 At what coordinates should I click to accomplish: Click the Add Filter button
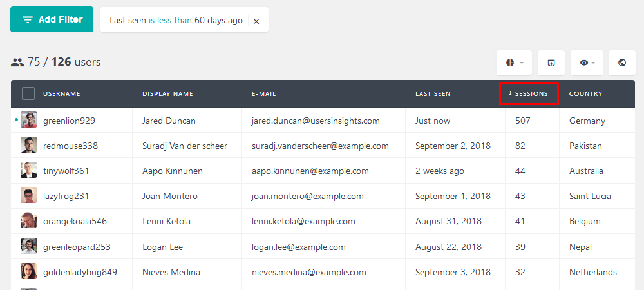pos(52,19)
